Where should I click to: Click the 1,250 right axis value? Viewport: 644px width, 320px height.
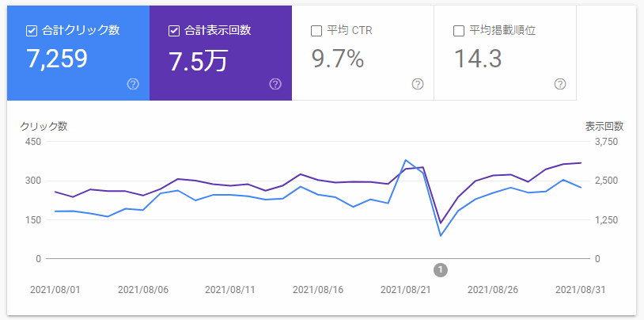pos(606,220)
